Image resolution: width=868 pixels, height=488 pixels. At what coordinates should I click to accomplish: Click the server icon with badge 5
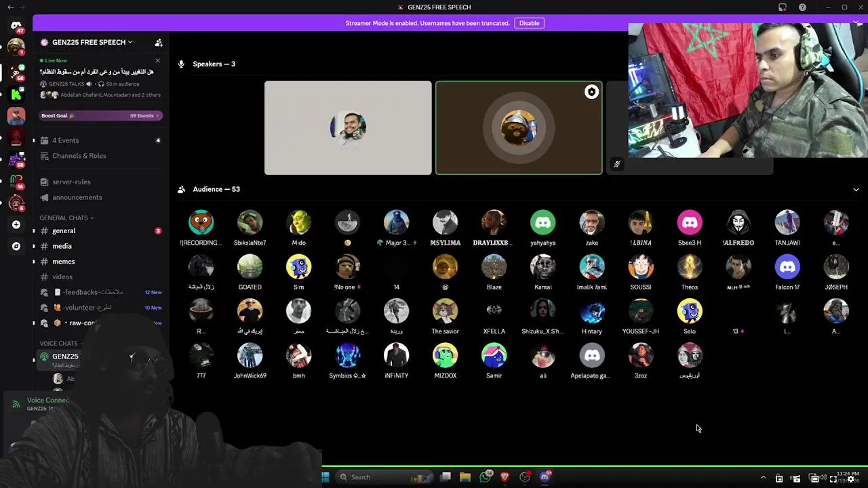tap(16, 203)
